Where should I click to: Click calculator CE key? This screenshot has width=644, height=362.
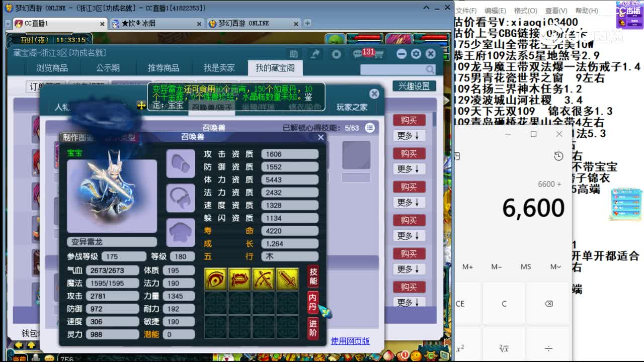(x=460, y=304)
